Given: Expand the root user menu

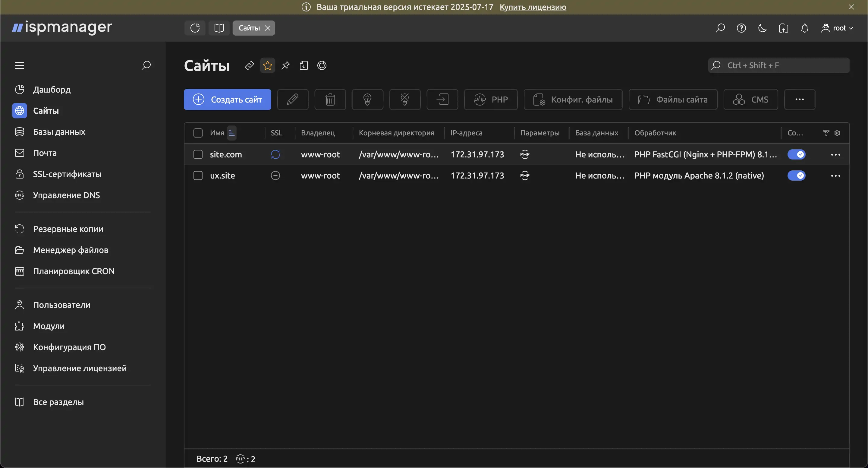Looking at the screenshot, I should click(x=837, y=28).
